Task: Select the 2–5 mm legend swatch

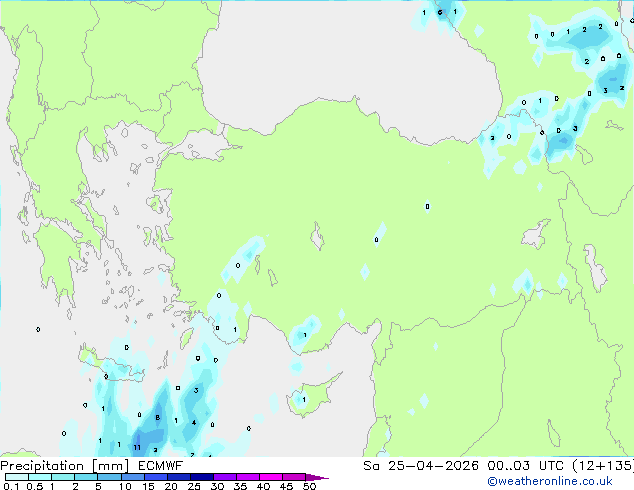Action: pyautogui.click(x=86, y=477)
